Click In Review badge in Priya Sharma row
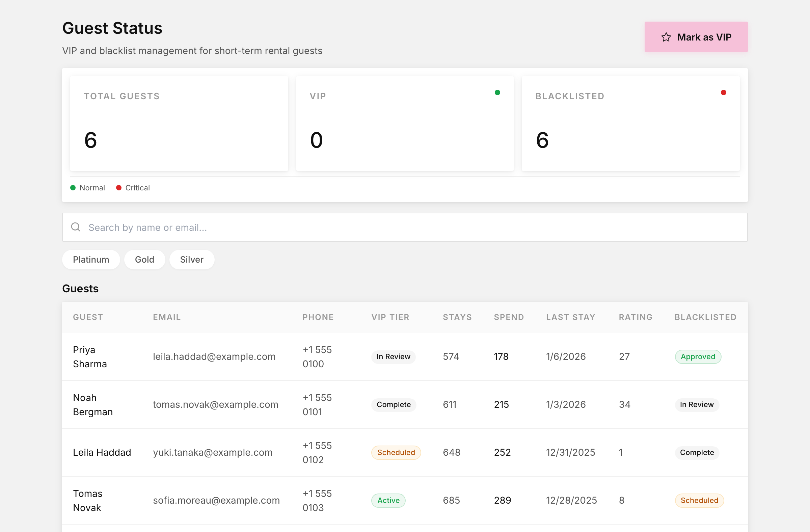Viewport: 810px width, 532px height. click(x=394, y=357)
